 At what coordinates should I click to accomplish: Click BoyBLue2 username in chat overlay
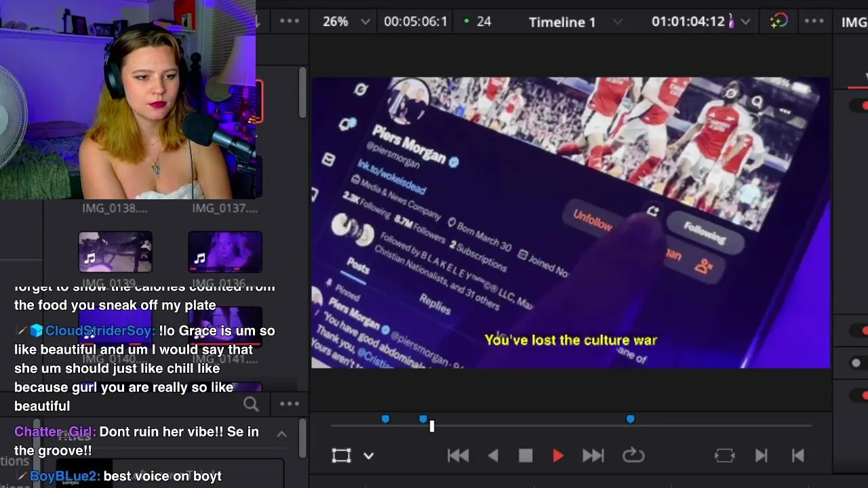[x=64, y=476]
